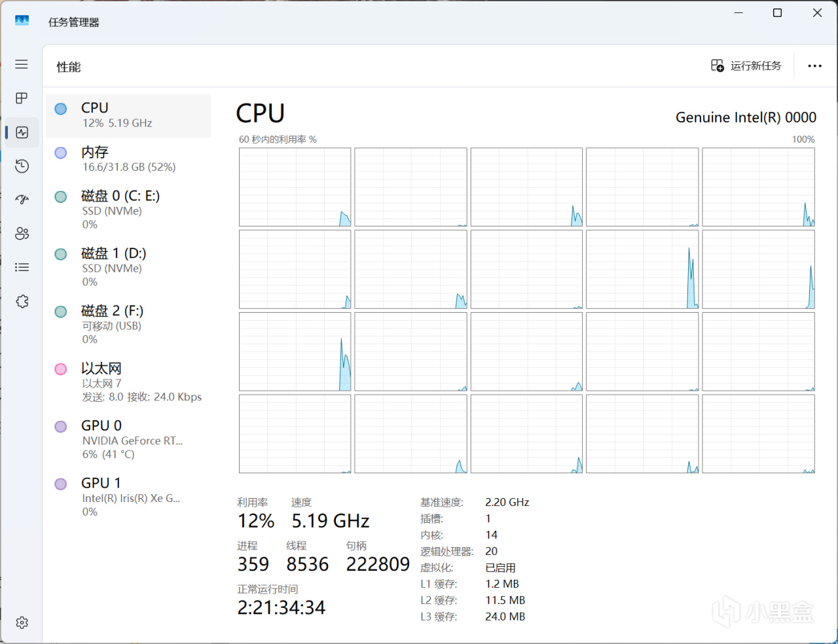Open the hamburger navigation menu
838x644 pixels.
22,64
